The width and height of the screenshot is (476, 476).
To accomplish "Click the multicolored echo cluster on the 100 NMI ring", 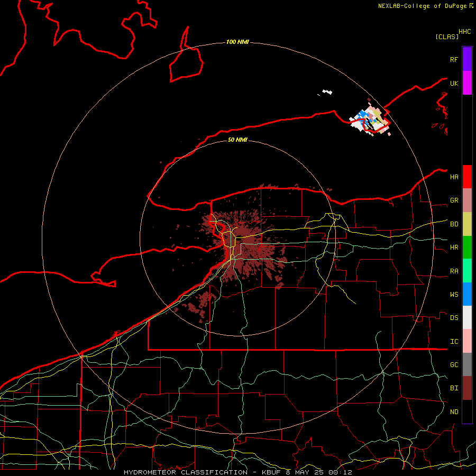I will (x=370, y=120).
